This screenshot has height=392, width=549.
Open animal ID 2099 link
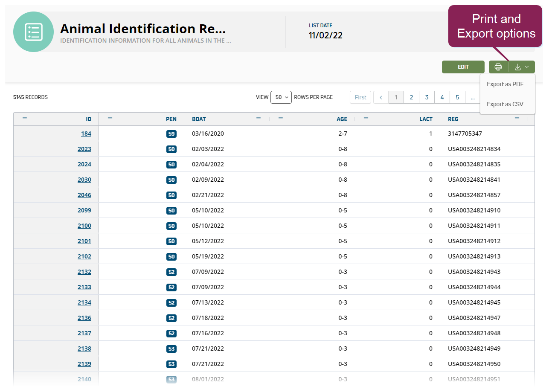[x=84, y=210]
